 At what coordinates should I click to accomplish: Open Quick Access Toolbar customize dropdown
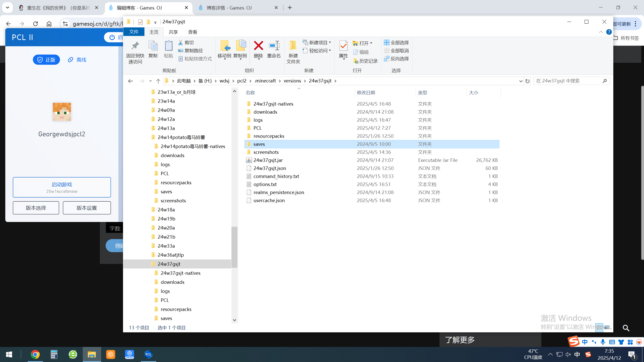155,22
